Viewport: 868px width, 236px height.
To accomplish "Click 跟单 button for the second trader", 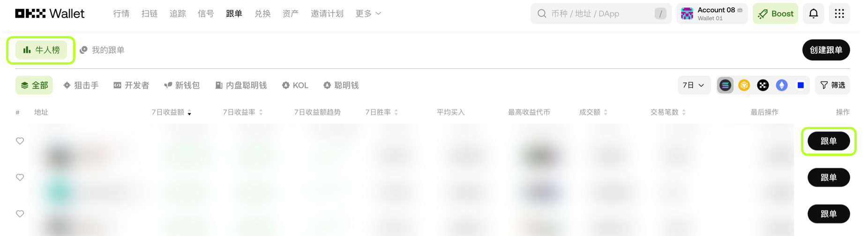I will click(x=828, y=177).
